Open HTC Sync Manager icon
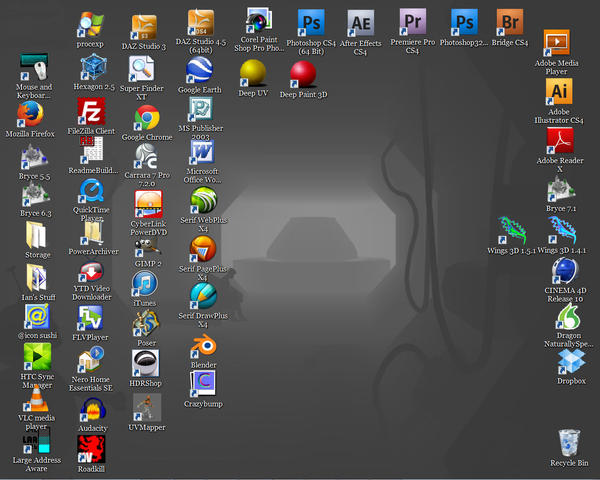This screenshot has height=480, width=600. pos(37,356)
